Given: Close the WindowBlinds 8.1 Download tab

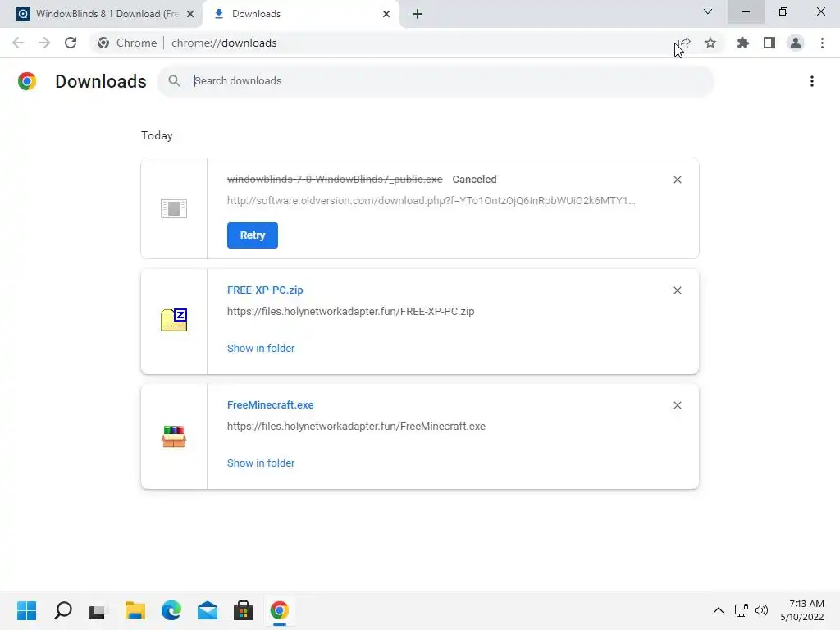Looking at the screenshot, I should tap(190, 14).
